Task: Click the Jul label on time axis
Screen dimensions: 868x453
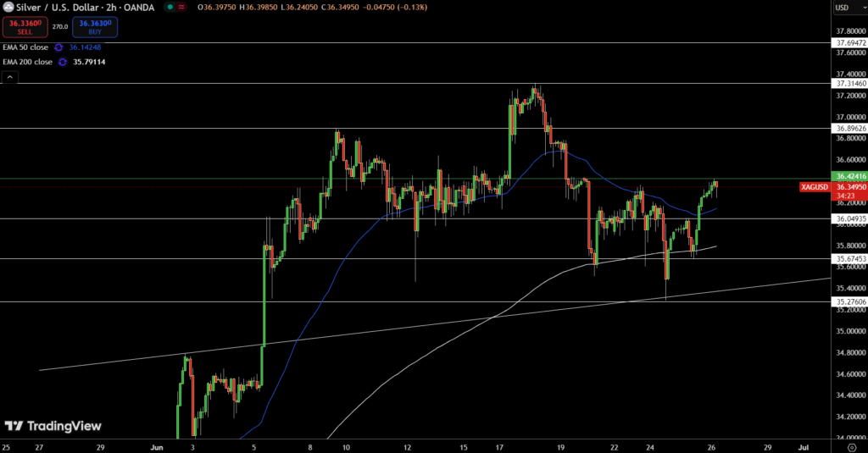Action: coord(804,445)
